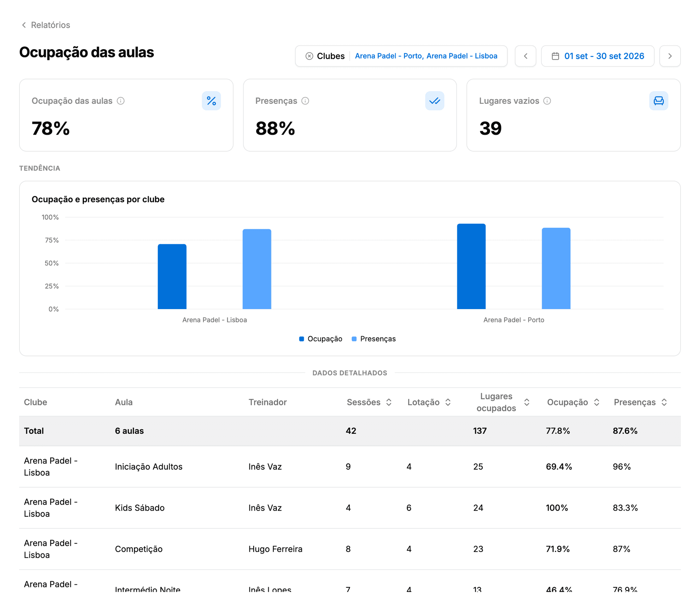
Task: Open the Clubes filter dropdown
Action: pos(401,56)
